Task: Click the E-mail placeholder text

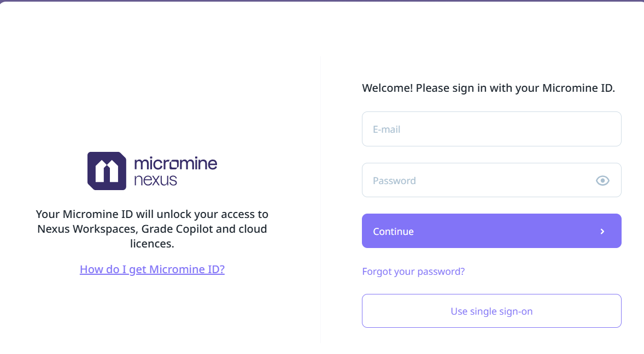Action: click(387, 129)
